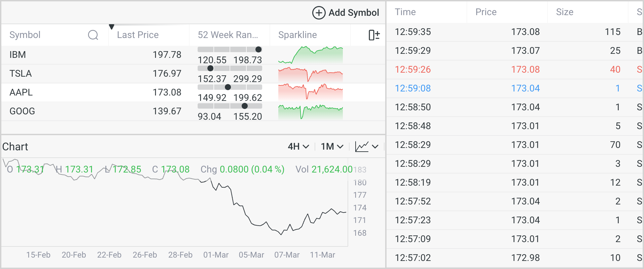Click the 07-Mar date axis label

pos(287,255)
